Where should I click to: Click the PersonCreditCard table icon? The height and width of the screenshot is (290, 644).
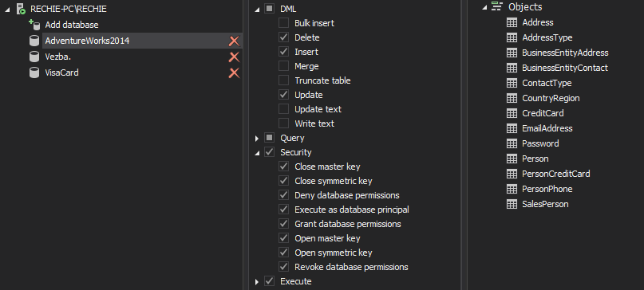point(512,174)
